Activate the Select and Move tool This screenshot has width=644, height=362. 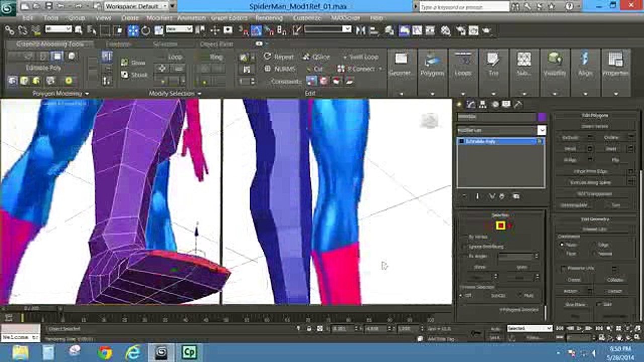coord(133,30)
